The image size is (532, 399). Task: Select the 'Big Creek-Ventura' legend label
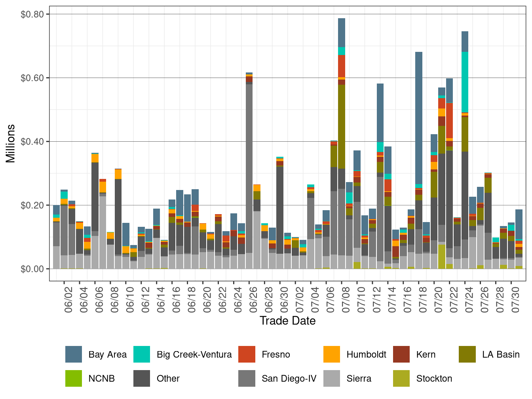(x=194, y=355)
